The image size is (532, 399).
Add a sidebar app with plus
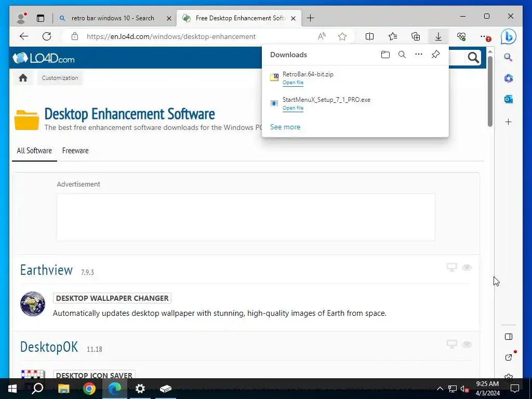pos(508,122)
